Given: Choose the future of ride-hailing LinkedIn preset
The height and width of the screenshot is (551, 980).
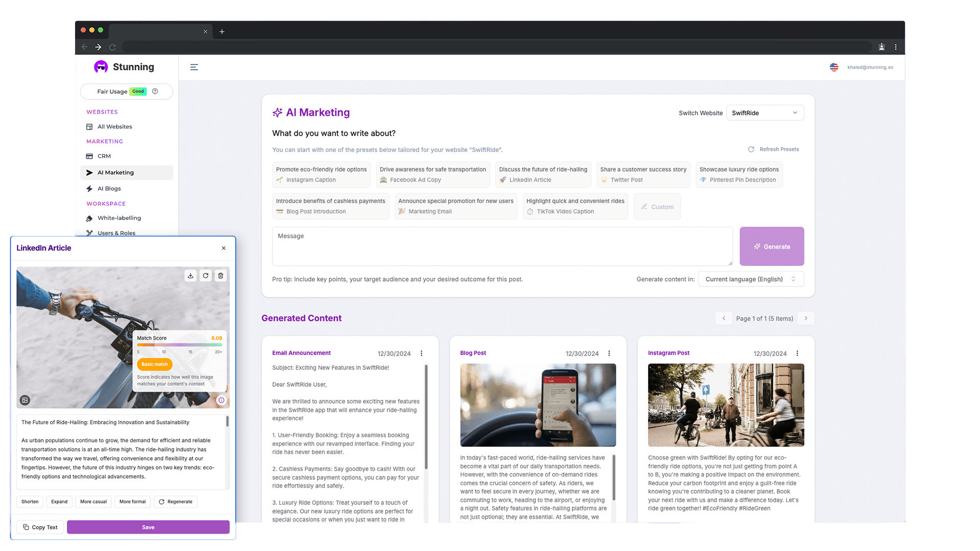Looking at the screenshot, I should click(x=543, y=174).
